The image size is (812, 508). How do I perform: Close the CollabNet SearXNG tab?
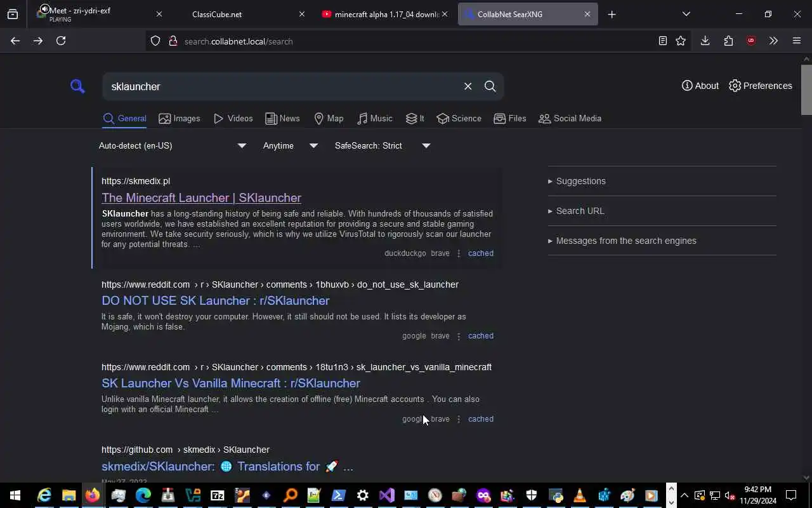click(587, 14)
